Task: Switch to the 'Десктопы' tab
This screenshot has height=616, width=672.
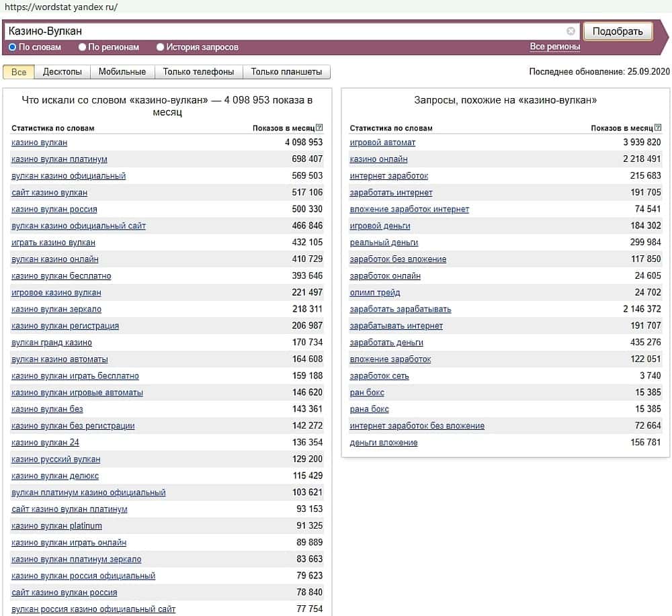Action: tap(62, 72)
